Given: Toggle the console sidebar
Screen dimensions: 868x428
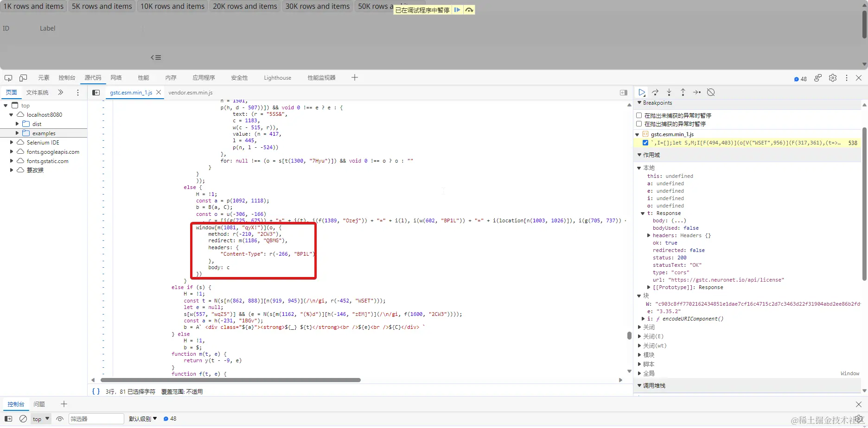Looking at the screenshot, I should click(8, 419).
